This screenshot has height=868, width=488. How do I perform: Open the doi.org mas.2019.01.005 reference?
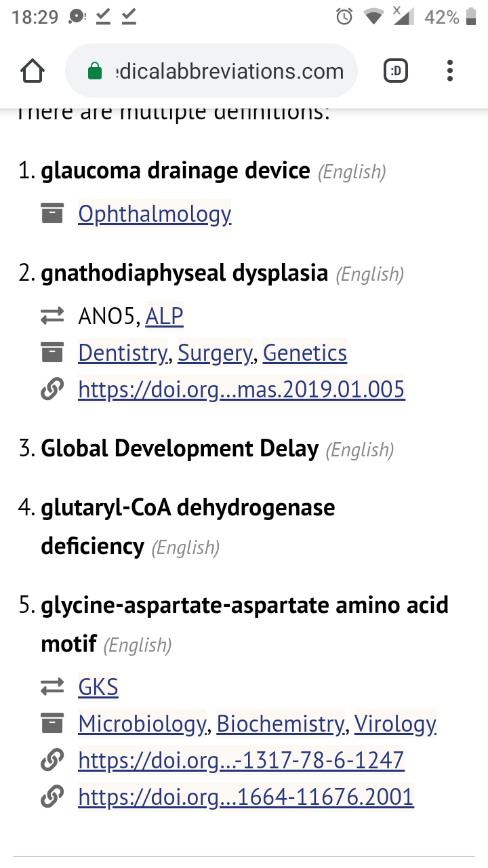[x=241, y=389]
